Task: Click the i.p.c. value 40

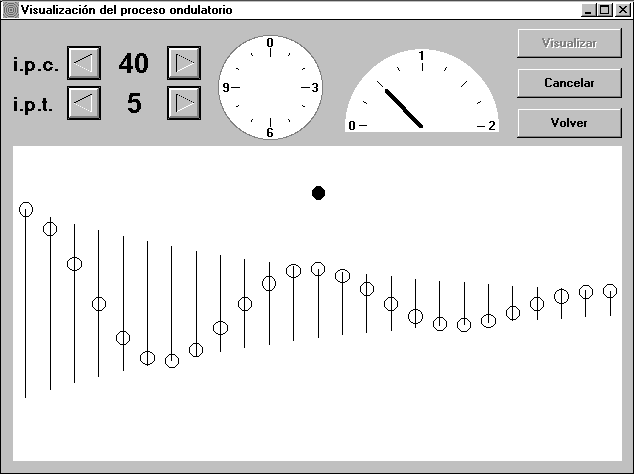Action: [134, 63]
